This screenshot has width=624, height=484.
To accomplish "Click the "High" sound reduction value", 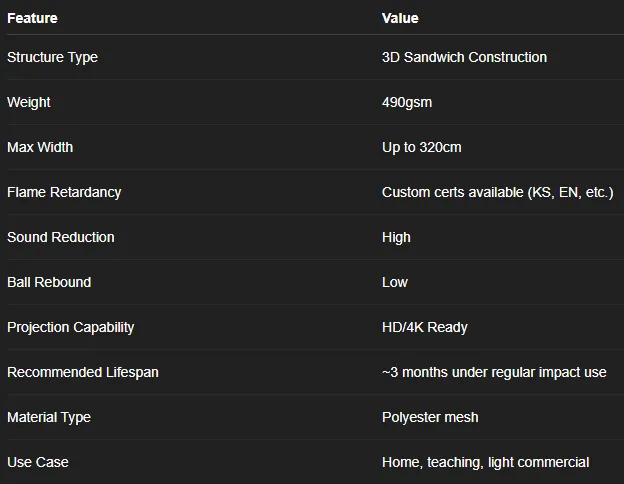I will [x=396, y=237].
